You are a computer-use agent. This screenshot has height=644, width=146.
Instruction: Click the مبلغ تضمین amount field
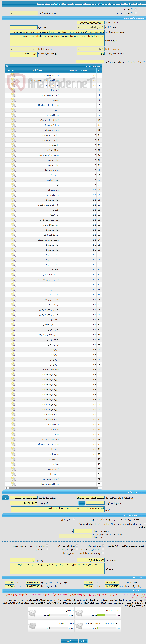(x=91, y=560)
